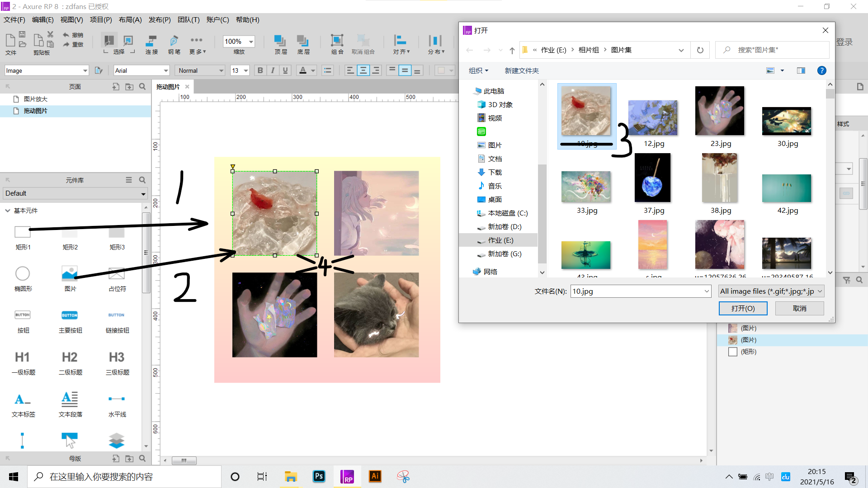Open the 发布(P) menu

(160, 20)
